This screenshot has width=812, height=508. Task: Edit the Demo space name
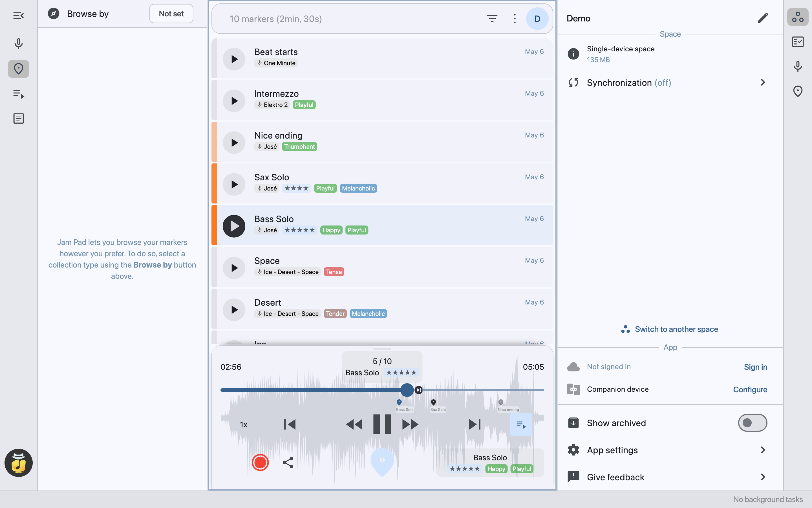pos(763,18)
